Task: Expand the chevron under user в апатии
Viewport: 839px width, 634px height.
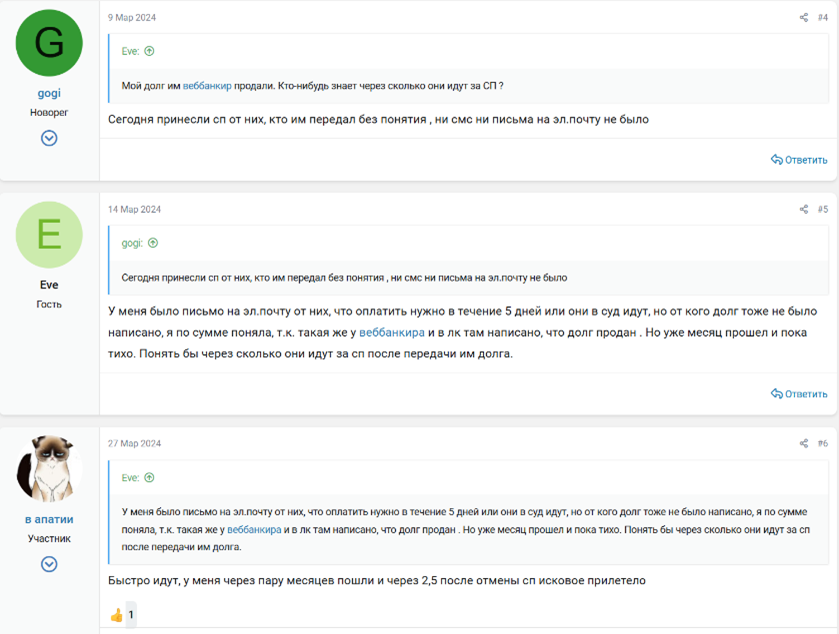Action: 49,564
